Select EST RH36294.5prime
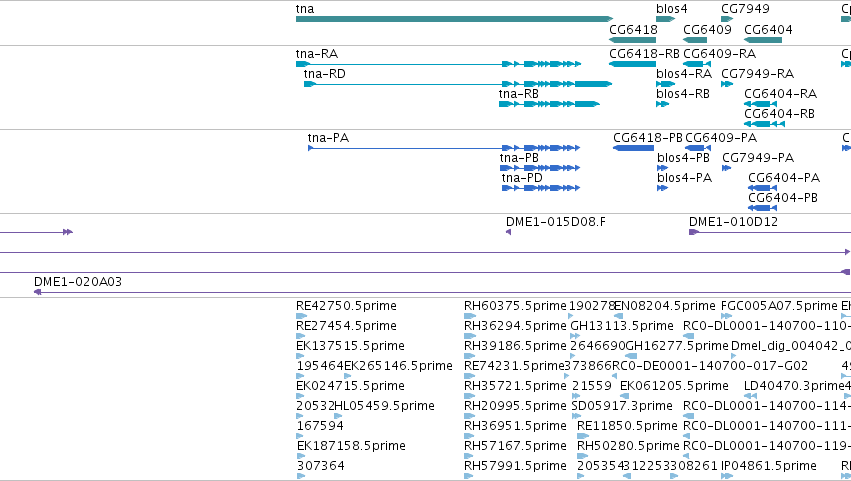 pos(515,326)
